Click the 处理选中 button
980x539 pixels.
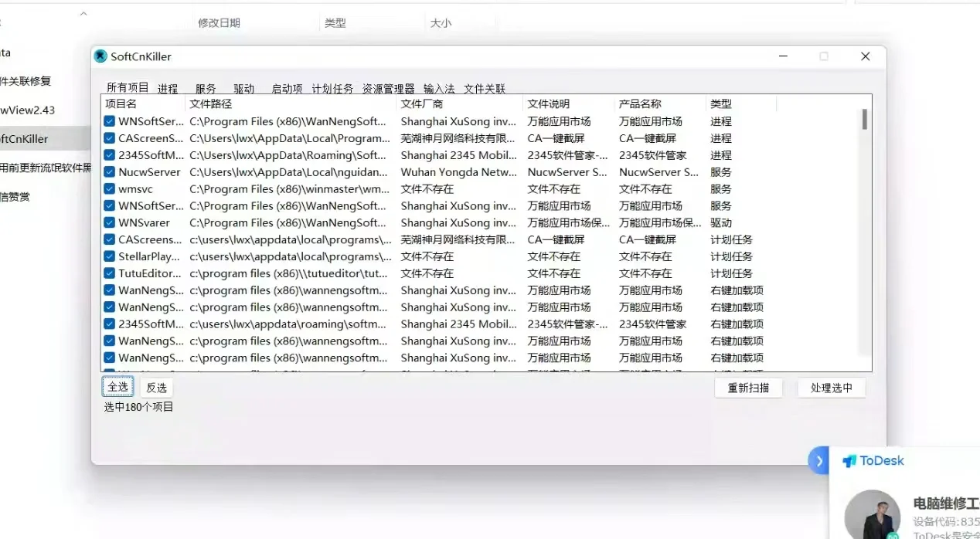click(x=831, y=388)
